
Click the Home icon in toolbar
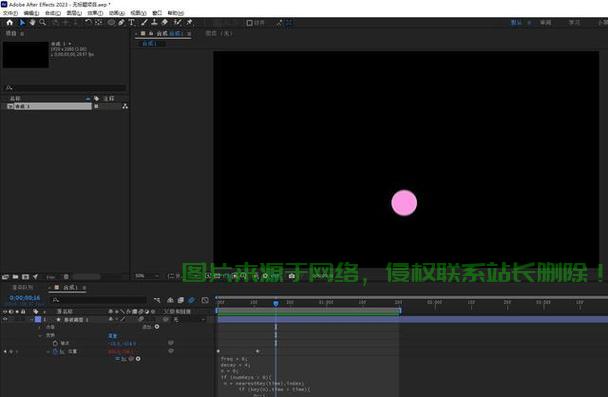10,22
